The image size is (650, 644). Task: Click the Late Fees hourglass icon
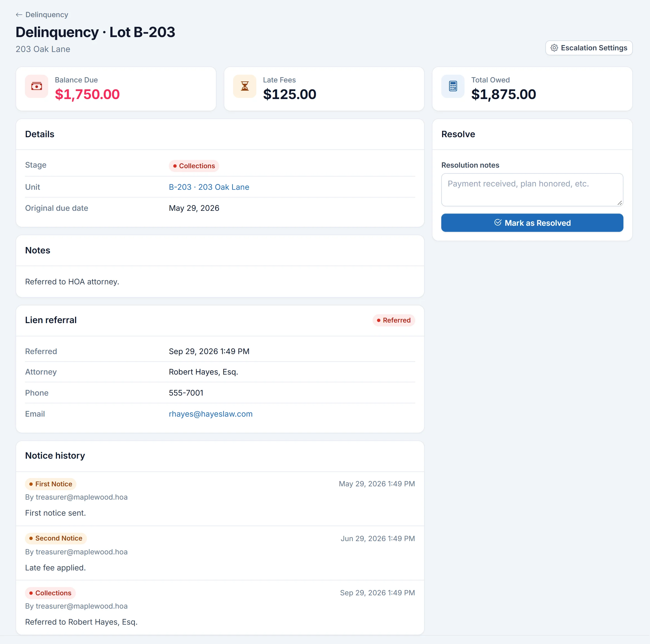[245, 86]
